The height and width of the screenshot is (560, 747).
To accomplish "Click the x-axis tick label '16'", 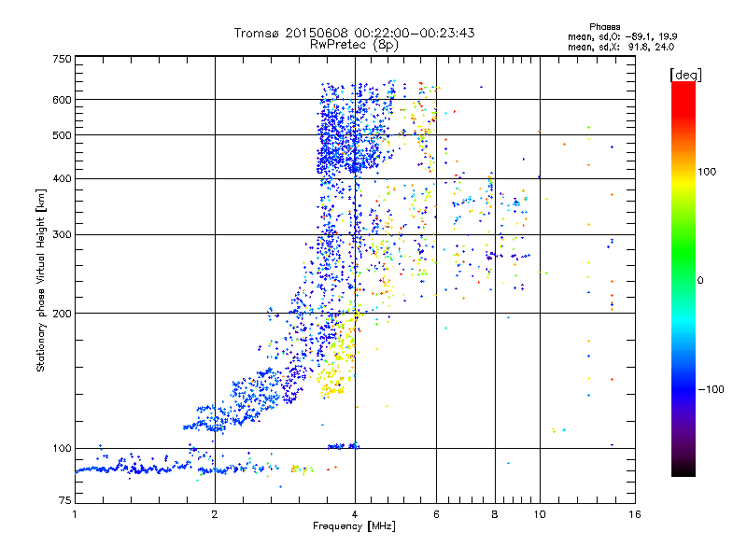I will (x=635, y=514).
